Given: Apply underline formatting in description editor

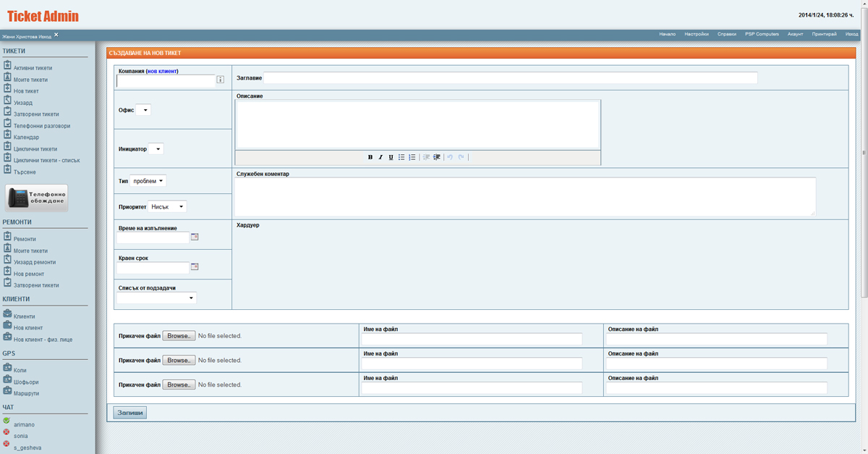Looking at the screenshot, I should (x=391, y=157).
